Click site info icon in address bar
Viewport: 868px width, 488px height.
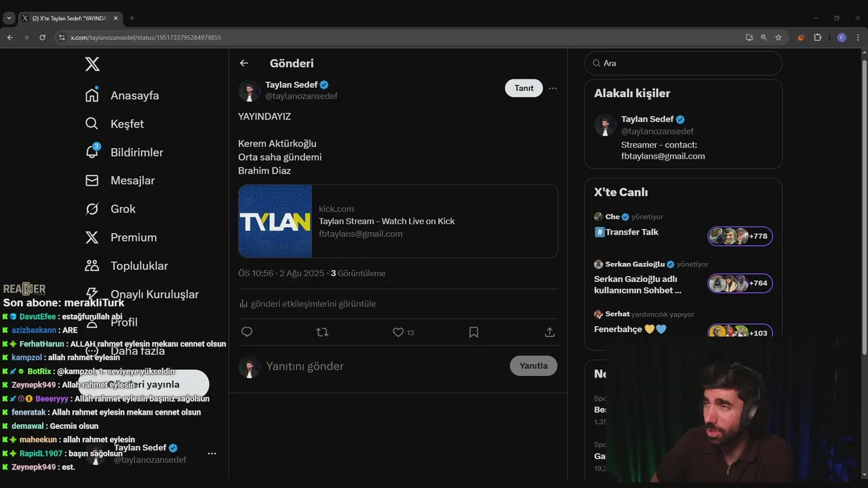62,37
